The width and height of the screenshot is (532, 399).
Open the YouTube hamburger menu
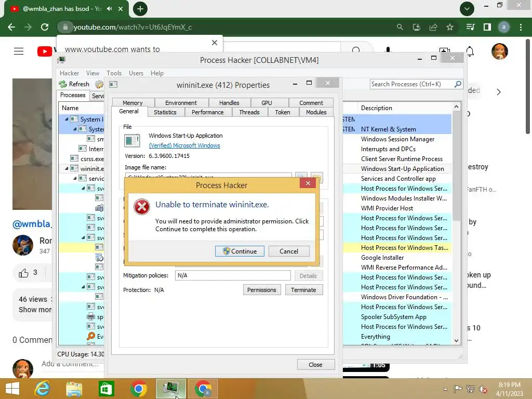[x=19, y=51]
